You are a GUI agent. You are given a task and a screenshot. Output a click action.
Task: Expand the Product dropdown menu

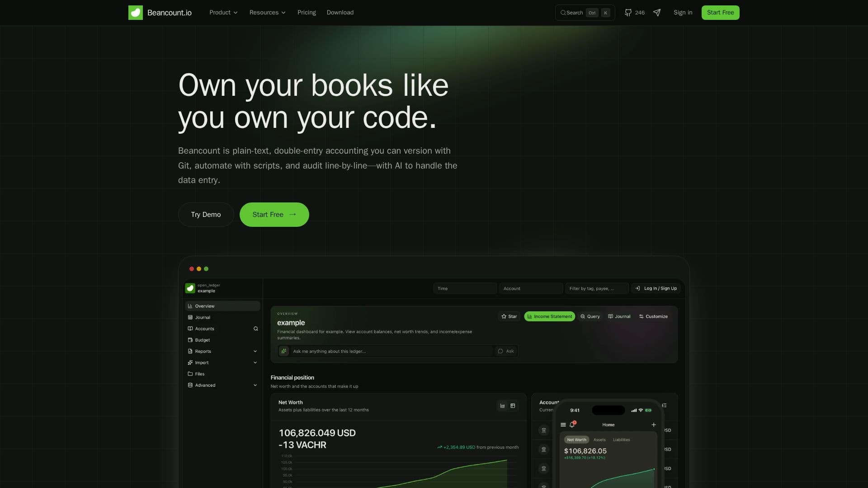tap(223, 13)
